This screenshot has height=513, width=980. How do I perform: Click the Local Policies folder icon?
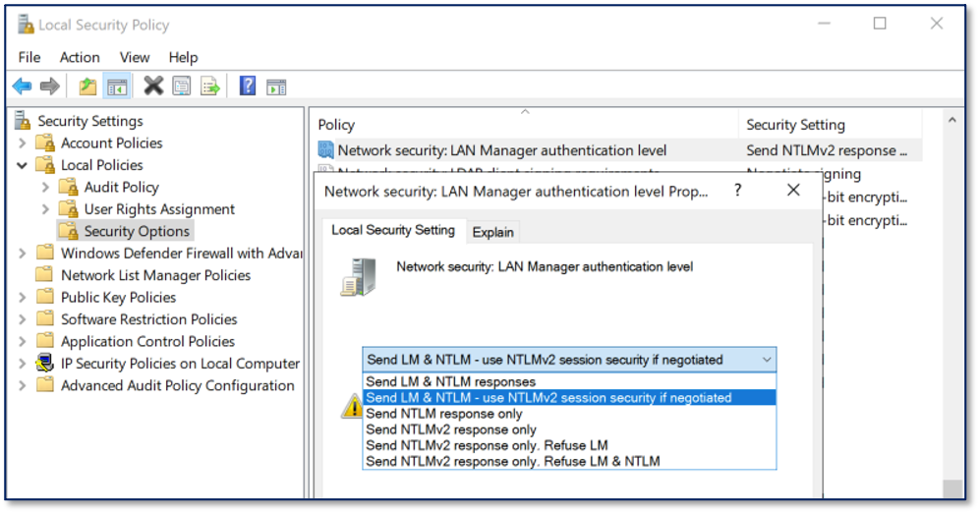coord(45,165)
